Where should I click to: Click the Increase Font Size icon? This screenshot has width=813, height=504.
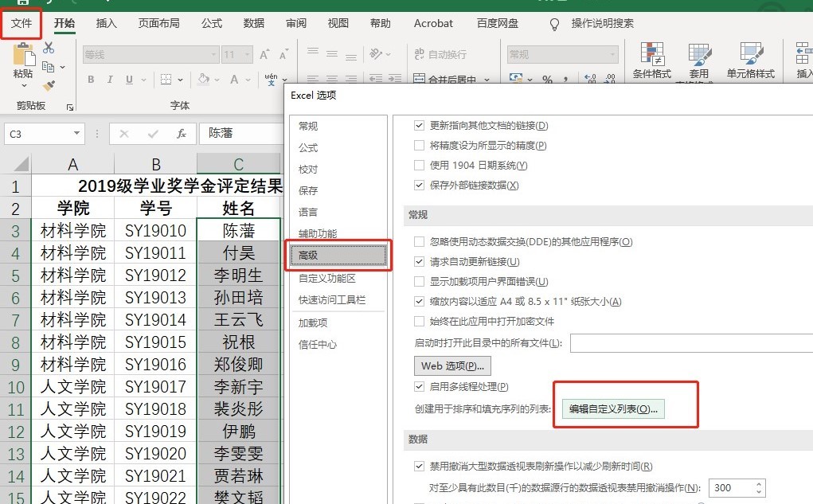[x=264, y=54]
